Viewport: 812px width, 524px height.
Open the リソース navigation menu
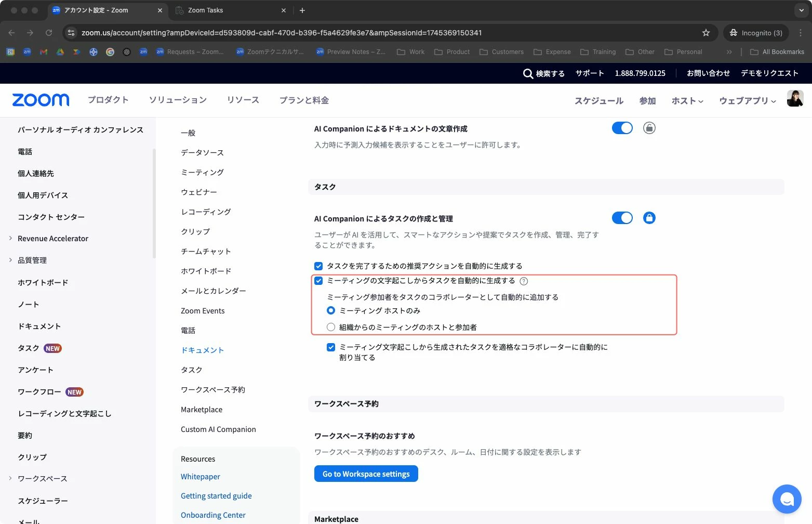pos(243,100)
